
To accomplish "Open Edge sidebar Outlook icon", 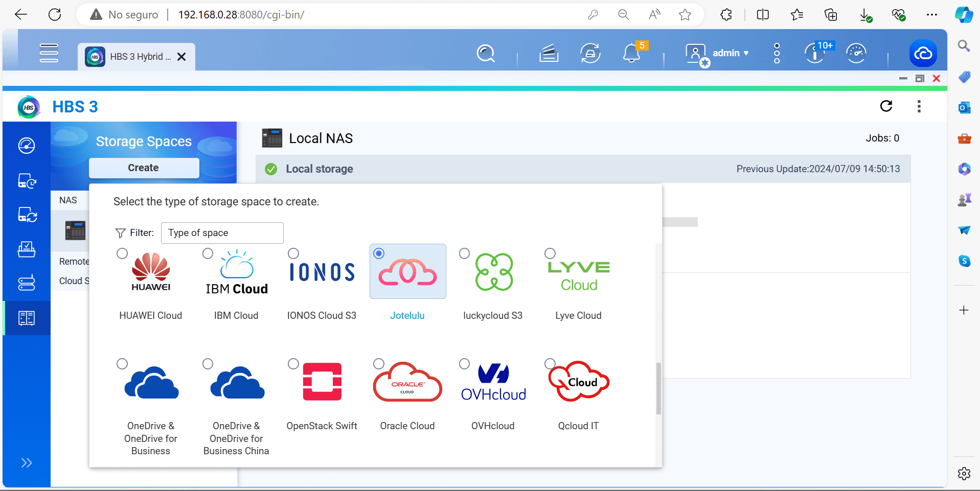I will 964,108.
